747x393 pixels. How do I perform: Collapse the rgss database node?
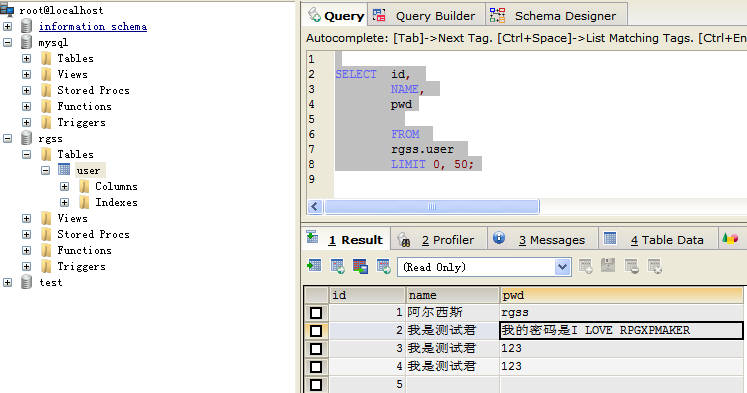[x=8, y=138]
